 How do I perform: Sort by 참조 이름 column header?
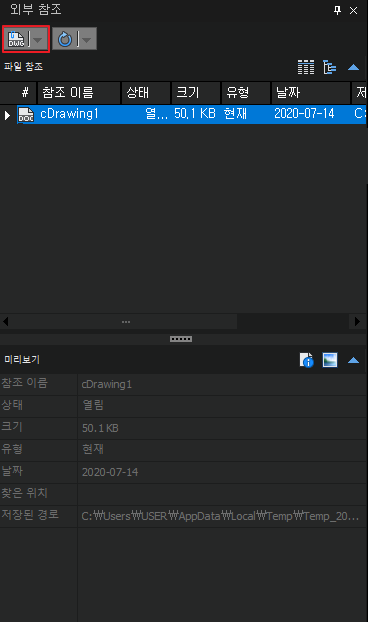pyautogui.click(x=79, y=92)
